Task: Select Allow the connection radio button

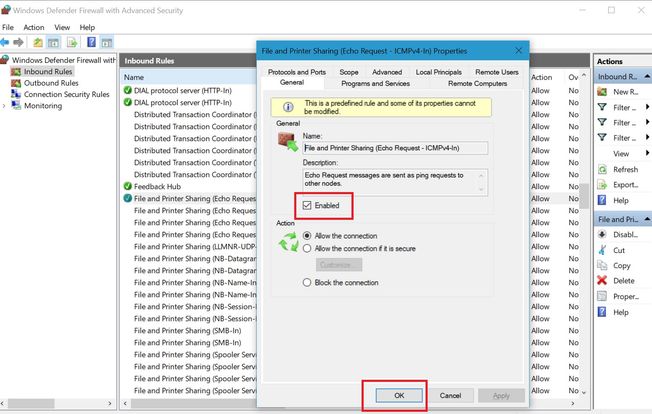Action: [x=307, y=236]
